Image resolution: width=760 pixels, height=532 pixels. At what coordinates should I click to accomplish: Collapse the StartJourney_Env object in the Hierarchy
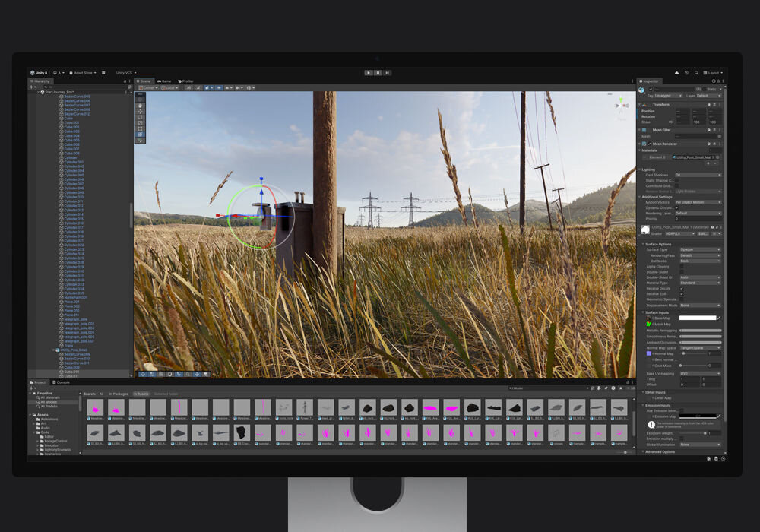point(39,92)
